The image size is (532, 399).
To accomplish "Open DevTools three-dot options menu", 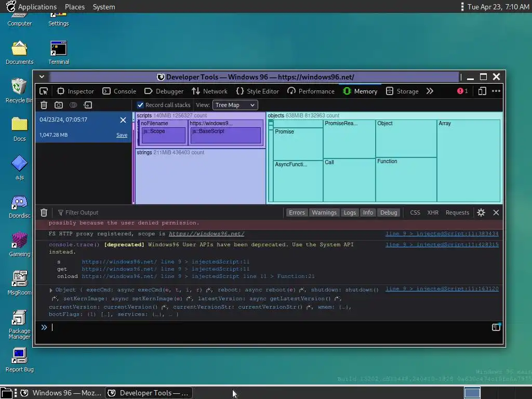I will [496, 91].
